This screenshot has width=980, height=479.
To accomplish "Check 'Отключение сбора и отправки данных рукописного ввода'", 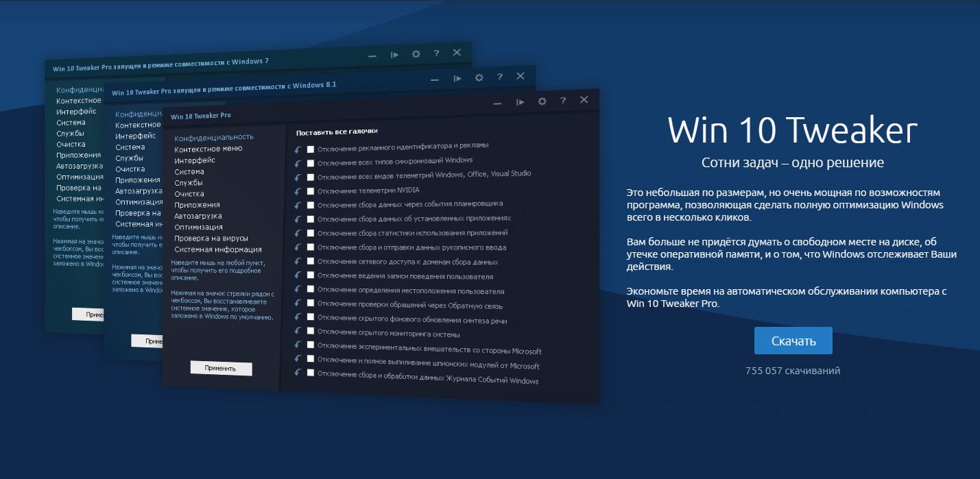I will (x=311, y=247).
